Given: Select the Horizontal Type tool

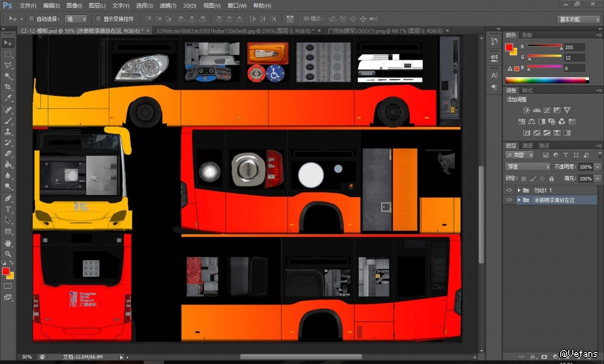Looking at the screenshot, I should [x=8, y=209].
